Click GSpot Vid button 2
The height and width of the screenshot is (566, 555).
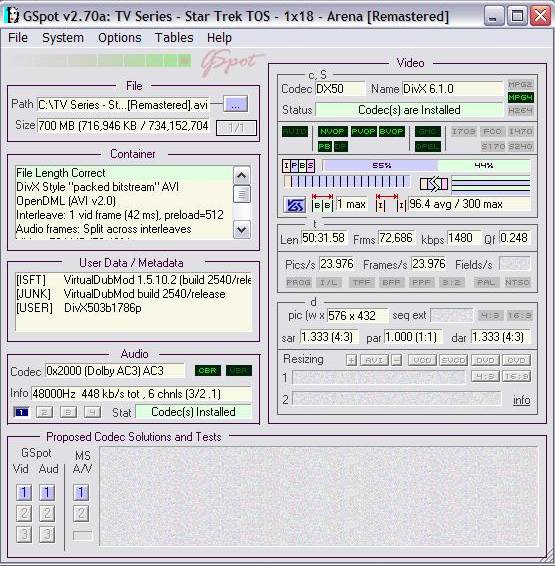click(24, 514)
